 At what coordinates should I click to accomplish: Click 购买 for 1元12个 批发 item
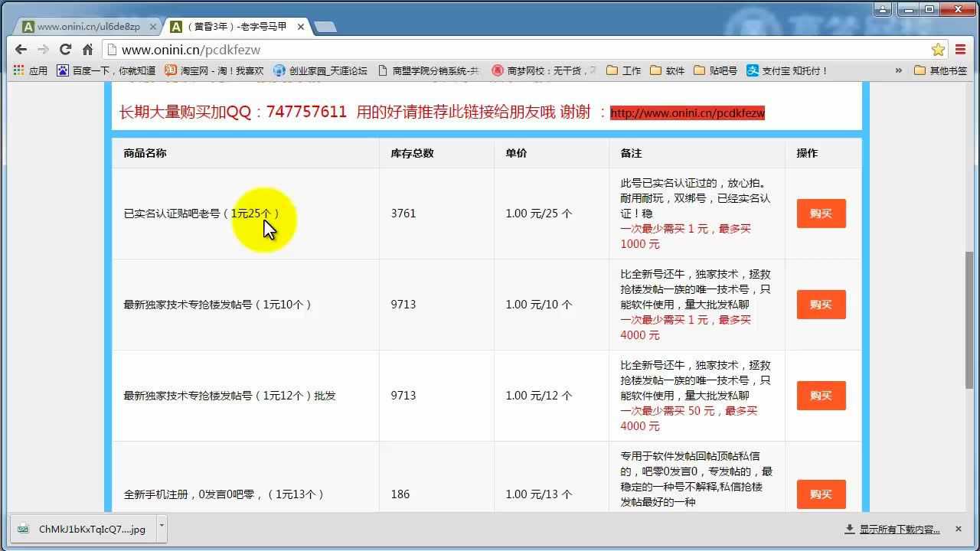click(x=821, y=396)
